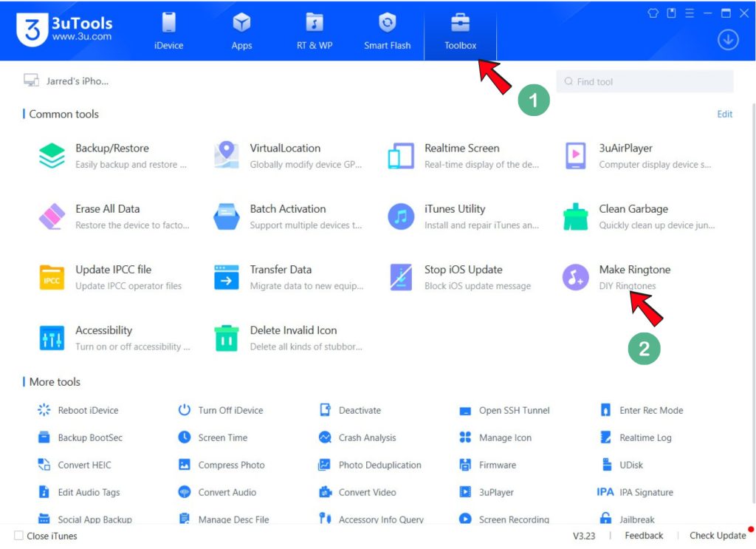Click the Photo Deduplication icon

pyautogui.click(x=324, y=465)
